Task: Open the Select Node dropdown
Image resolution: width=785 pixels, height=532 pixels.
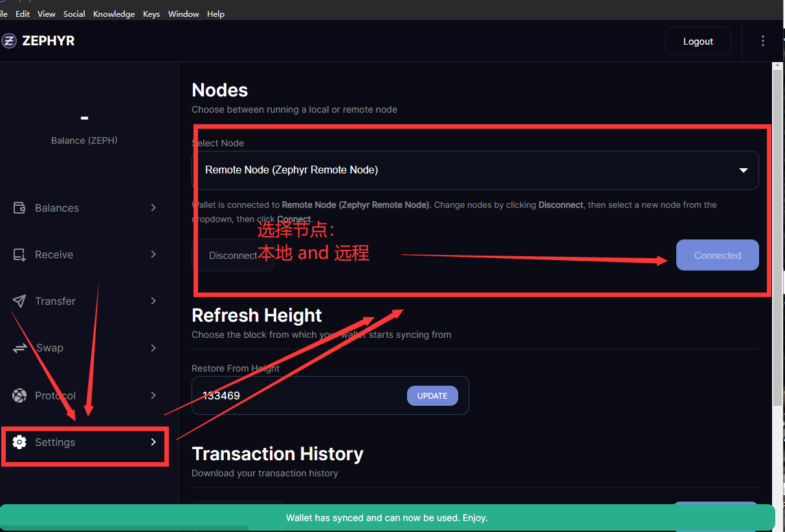Action: (x=475, y=170)
